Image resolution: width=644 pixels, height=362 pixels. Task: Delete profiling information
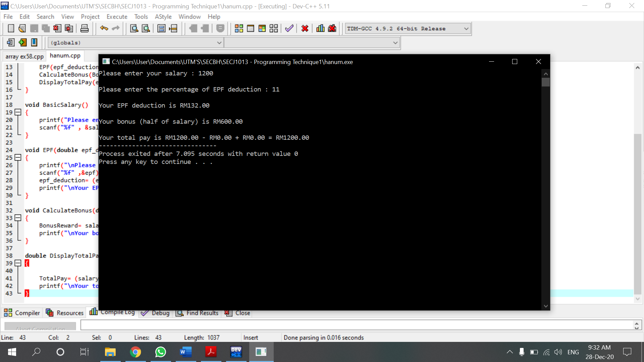[332, 28]
